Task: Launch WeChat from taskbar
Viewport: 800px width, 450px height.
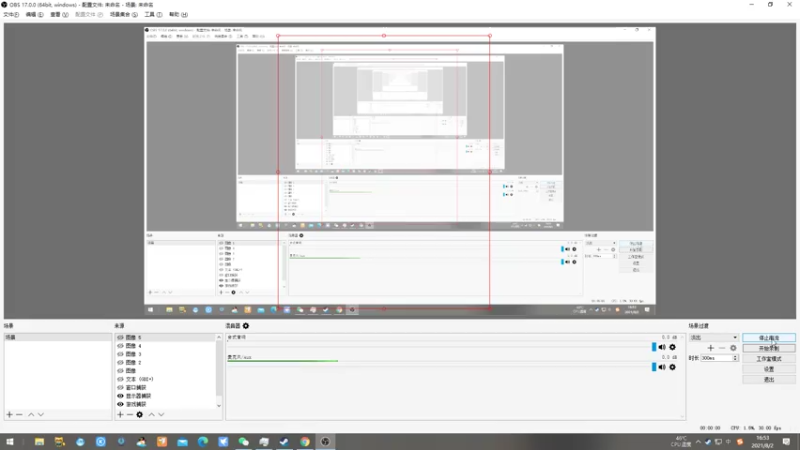Action: [243, 442]
